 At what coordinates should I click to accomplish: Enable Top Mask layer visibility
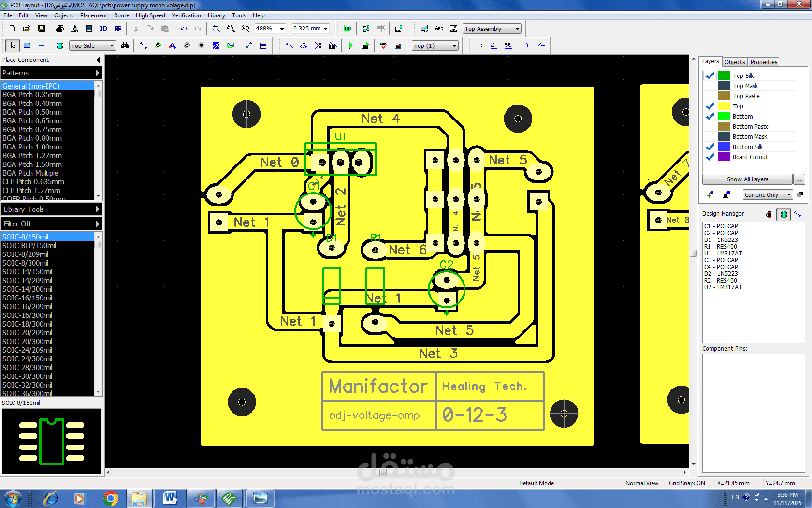coord(710,86)
